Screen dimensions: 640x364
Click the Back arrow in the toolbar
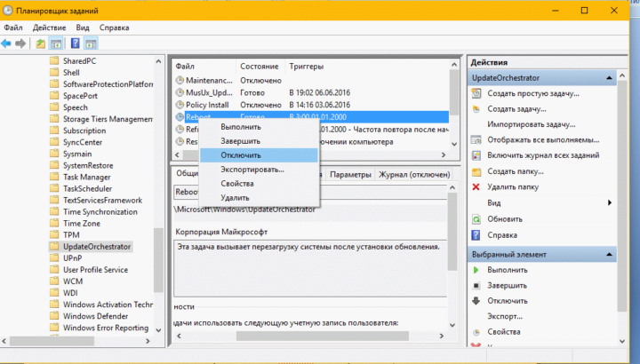pos(7,43)
